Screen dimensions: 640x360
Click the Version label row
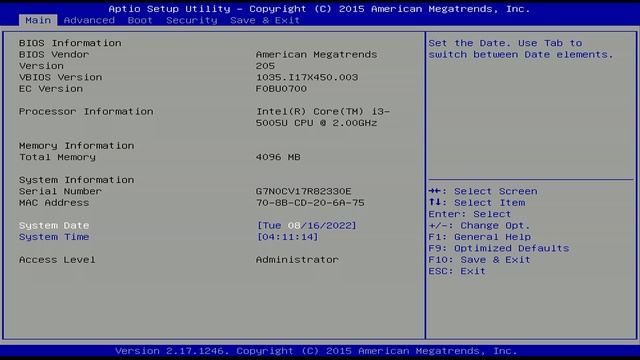point(41,66)
